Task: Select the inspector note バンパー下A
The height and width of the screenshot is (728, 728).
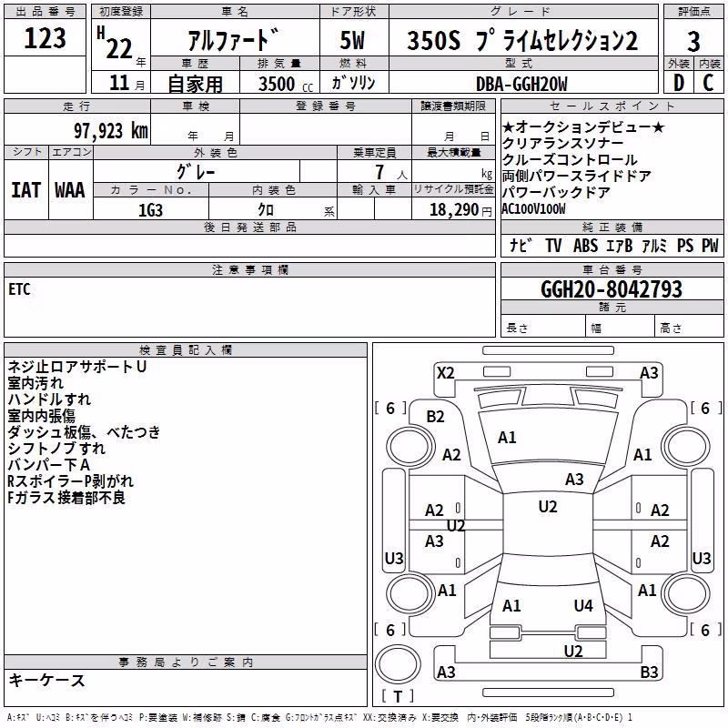Action: coord(49,465)
